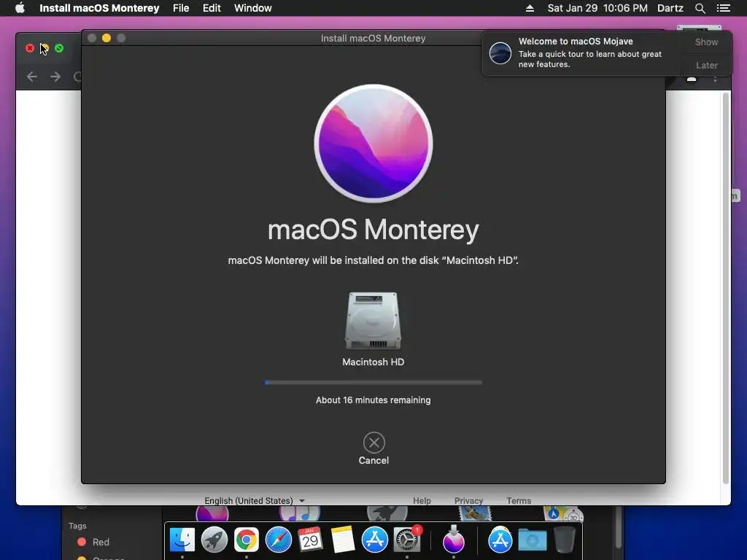Open the English (United States) language dropdown
Image resolution: width=747 pixels, height=560 pixels.
point(255,500)
